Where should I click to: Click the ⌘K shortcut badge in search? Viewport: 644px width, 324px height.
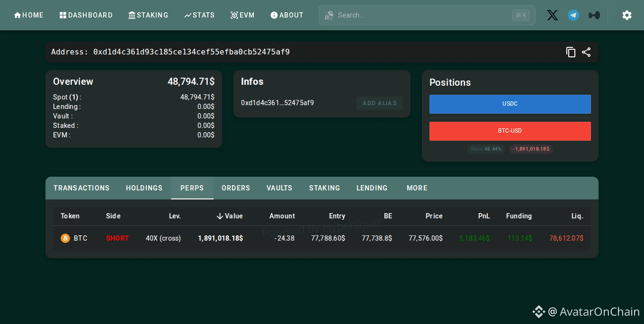click(521, 15)
